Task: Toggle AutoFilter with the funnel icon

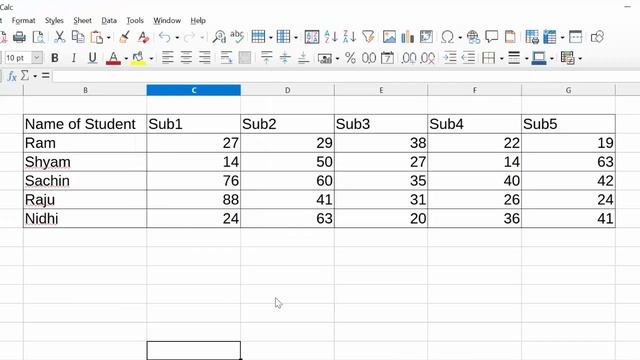Action: [368, 37]
